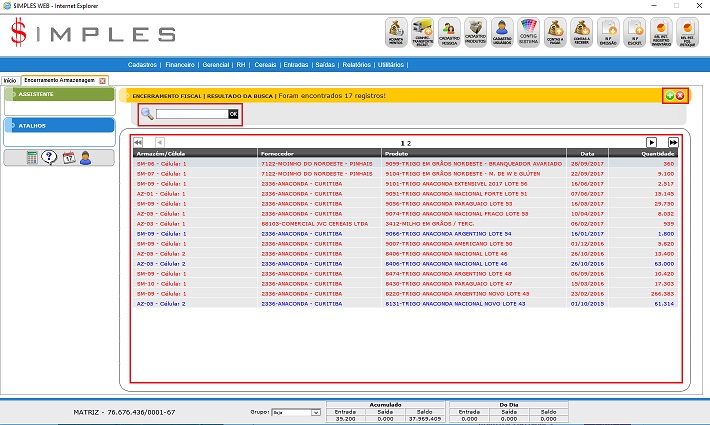This screenshot has width=710, height=425.
Task: Open Cadastro Pessoa toolbar icon
Action: click(449, 32)
